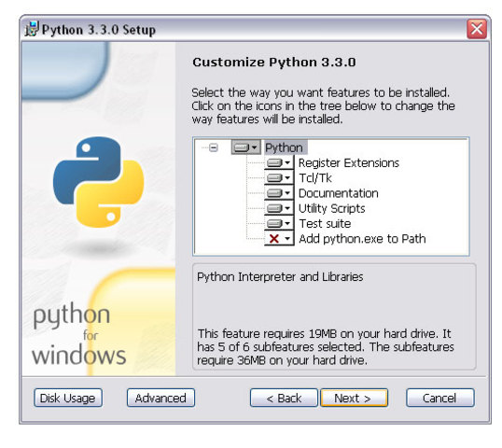Cancel the Python setup
The image size is (502, 448).
tap(440, 398)
